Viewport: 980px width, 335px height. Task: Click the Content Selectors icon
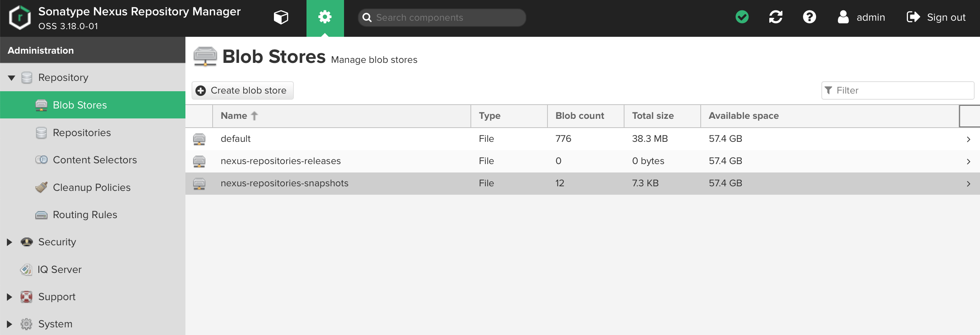[41, 160]
